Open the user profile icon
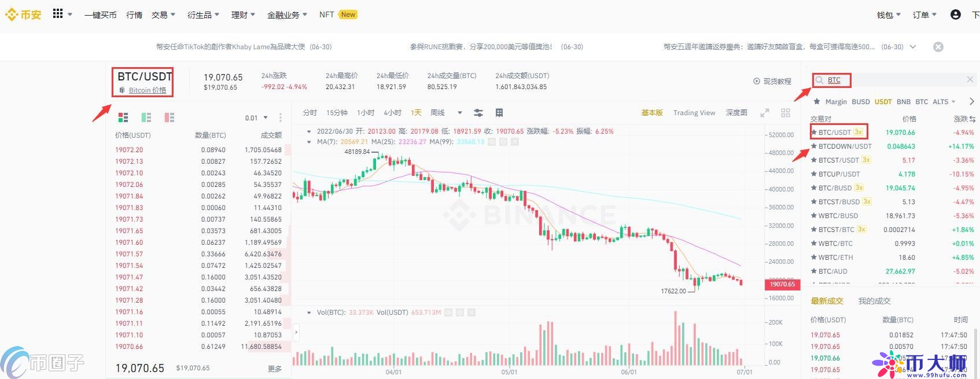This screenshot has width=980, height=379. [955, 14]
